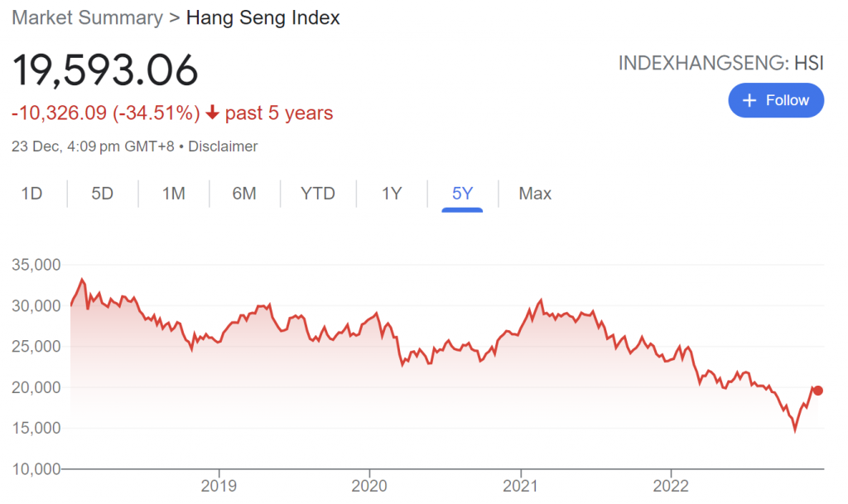Screen dimensions: 848x504
Task: Select the 1D time range tab
Action: [x=32, y=194]
